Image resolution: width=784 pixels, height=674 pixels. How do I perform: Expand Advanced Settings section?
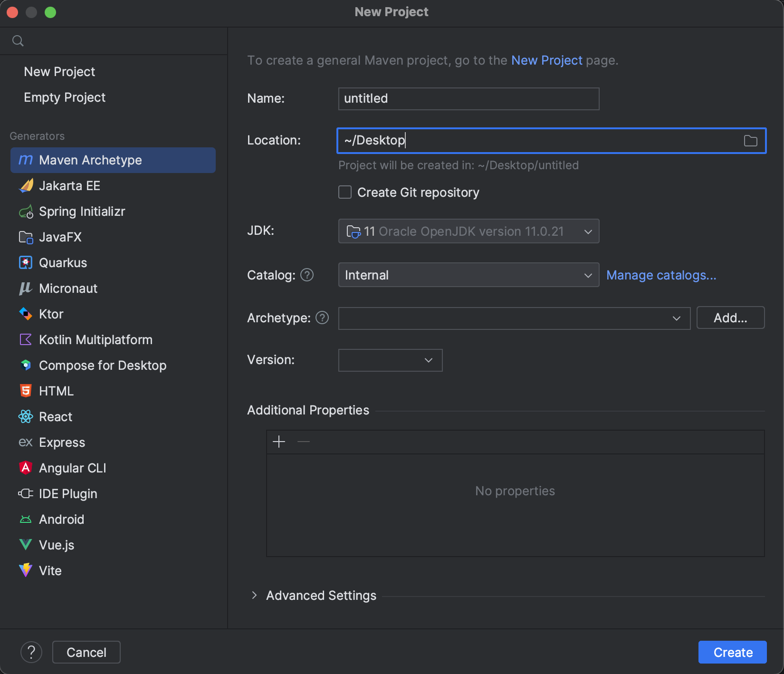coord(254,596)
